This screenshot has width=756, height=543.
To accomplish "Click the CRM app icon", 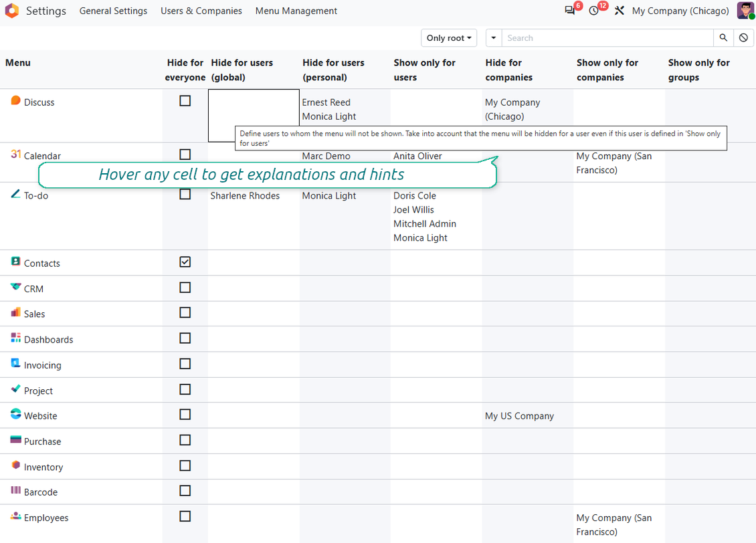I will 15,287.
